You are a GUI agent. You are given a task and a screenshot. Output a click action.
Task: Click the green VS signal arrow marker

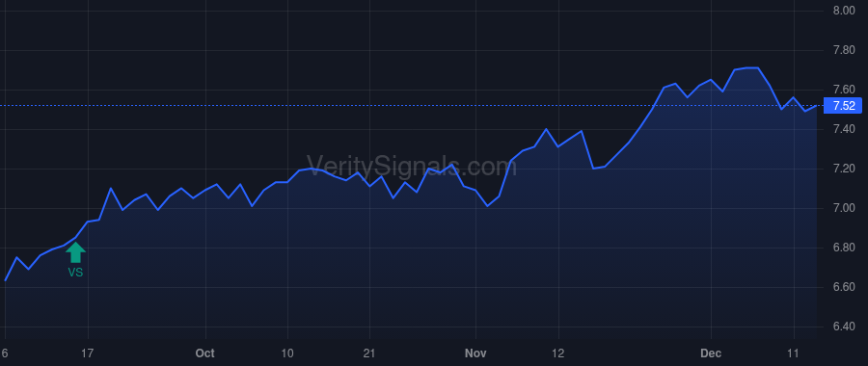click(x=75, y=252)
